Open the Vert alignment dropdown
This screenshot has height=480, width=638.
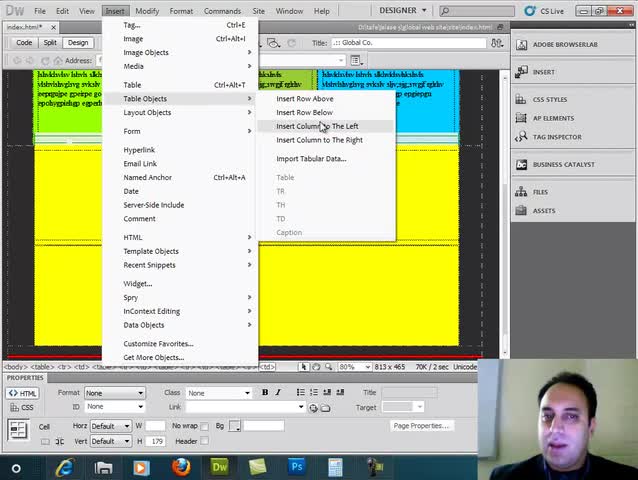tap(110, 441)
